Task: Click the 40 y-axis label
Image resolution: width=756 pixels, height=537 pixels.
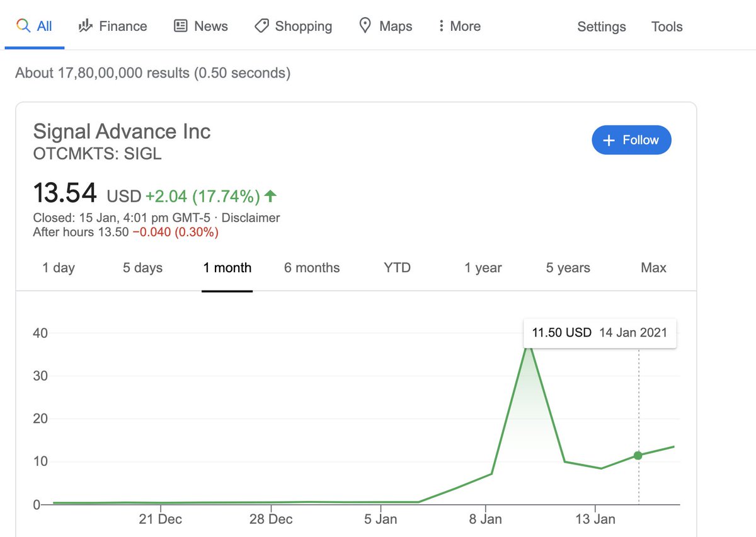Action: (40, 333)
